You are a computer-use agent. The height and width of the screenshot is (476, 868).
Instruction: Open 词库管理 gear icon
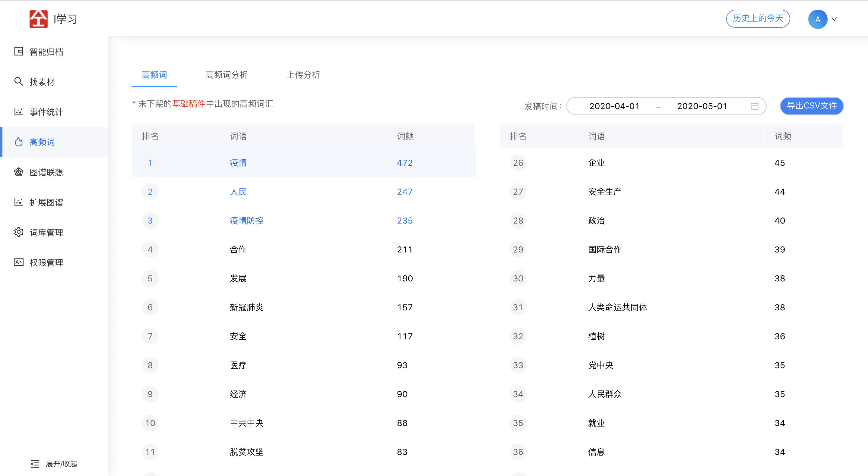point(18,232)
